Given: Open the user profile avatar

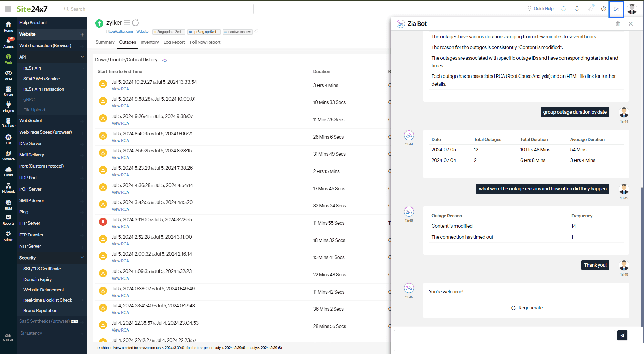Looking at the screenshot, I should point(632,9).
